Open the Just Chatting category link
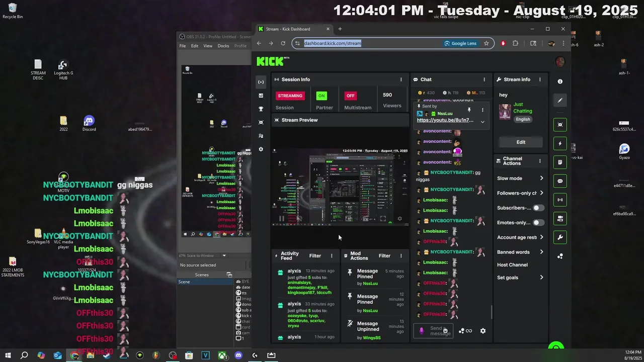The height and width of the screenshot is (362, 644). tap(522, 108)
